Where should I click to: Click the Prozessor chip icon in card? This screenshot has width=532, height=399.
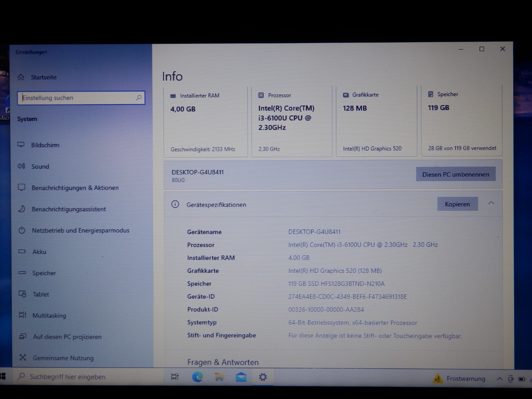pos(261,95)
